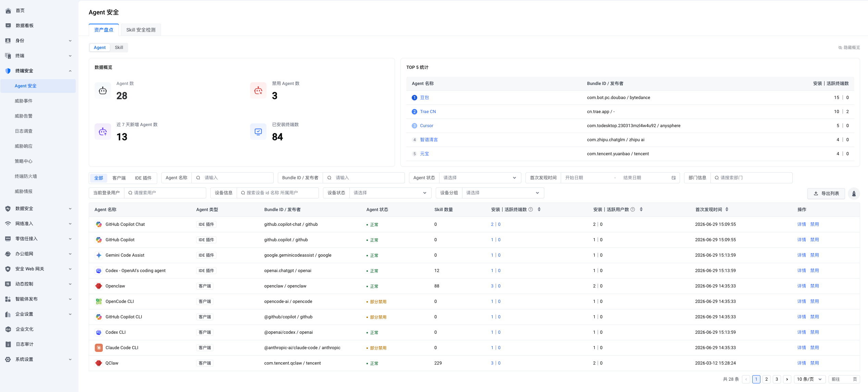Click the 系统设置 gear icon
Viewport: 868px width, 392px height.
point(8,359)
